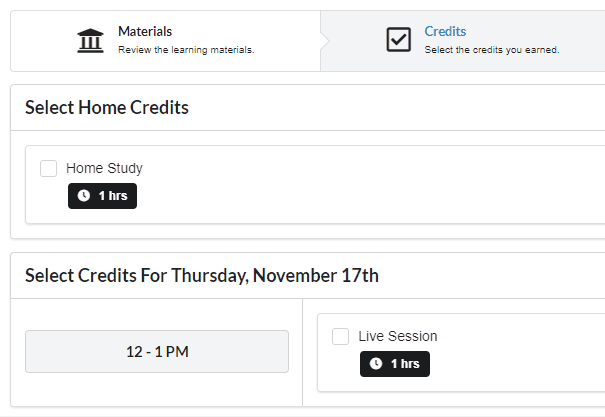Click the Credits checkmark box icon
Viewport: 605px width, 417px height.
tap(399, 39)
